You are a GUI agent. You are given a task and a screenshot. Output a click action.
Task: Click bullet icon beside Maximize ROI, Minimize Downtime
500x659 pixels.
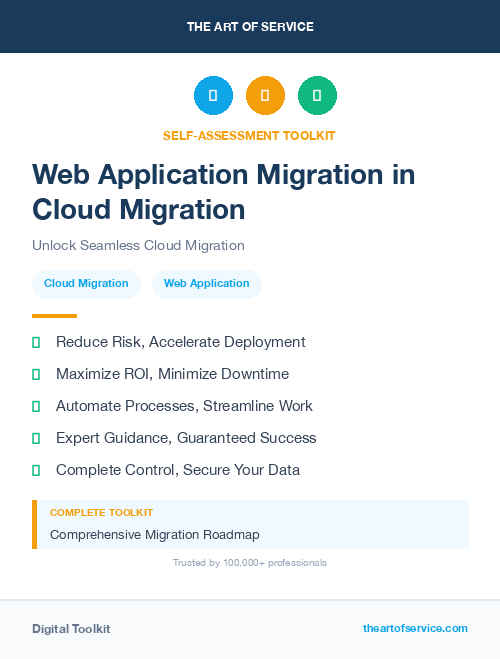36,374
